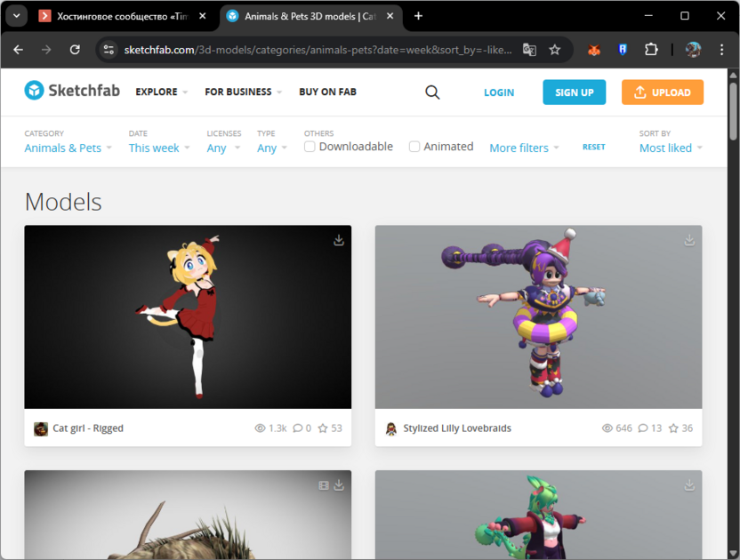Open Type Any dropdown
Viewport: 740px width, 560px height.
point(272,148)
